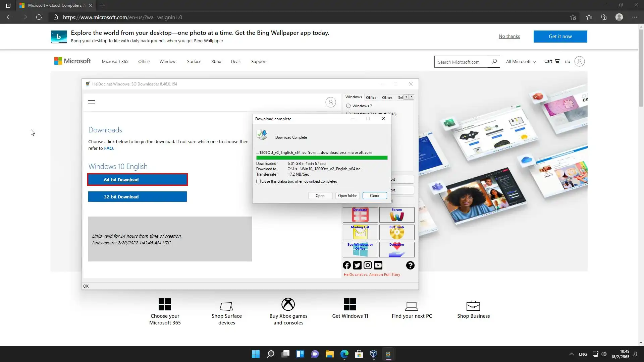Click the Twitter icon in downloader sidebar
This screenshot has width=644, height=362.
[357, 265]
